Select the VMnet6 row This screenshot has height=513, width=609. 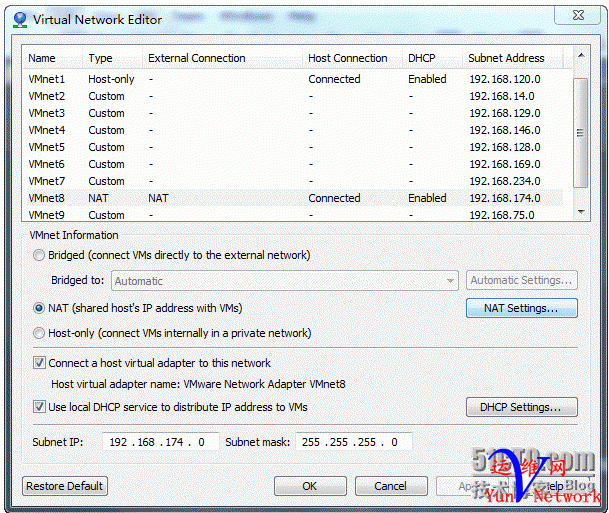pyautogui.click(x=293, y=164)
